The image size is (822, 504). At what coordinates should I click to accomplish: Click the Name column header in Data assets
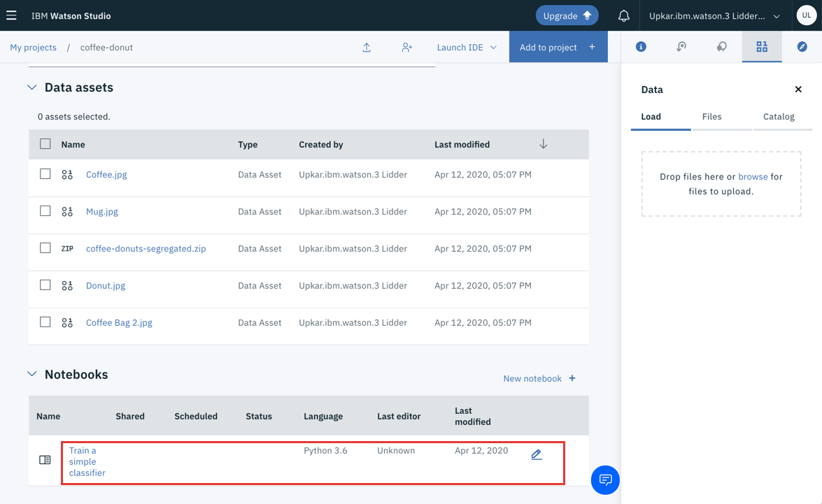point(73,145)
